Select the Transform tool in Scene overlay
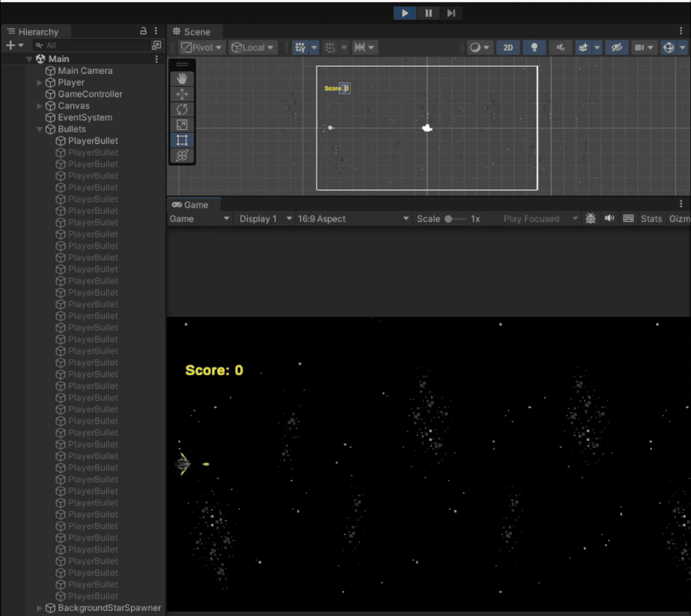Image resolution: width=691 pixels, height=616 pixels. coord(182,155)
